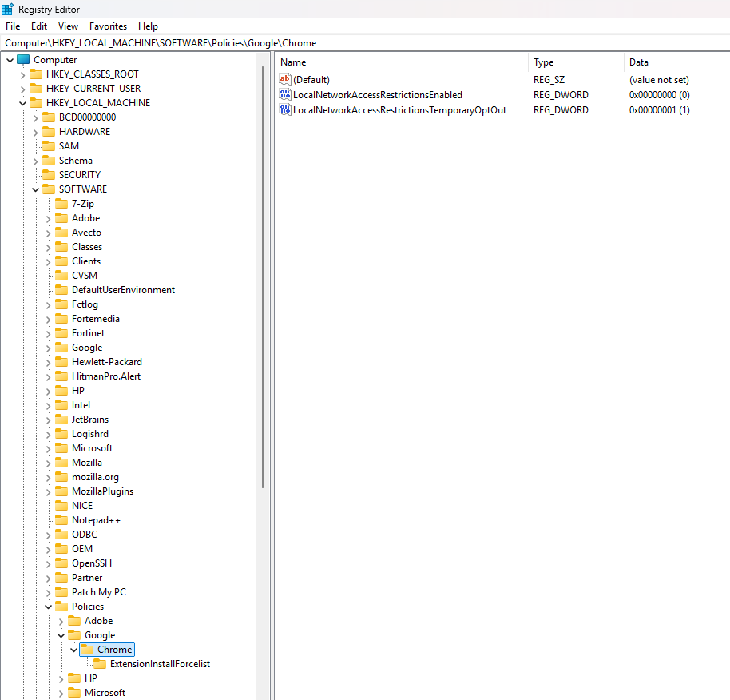The width and height of the screenshot is (730, 700).
Task: Open the Favorites menu
Action: pyautogui.click(x=108, y=26)
